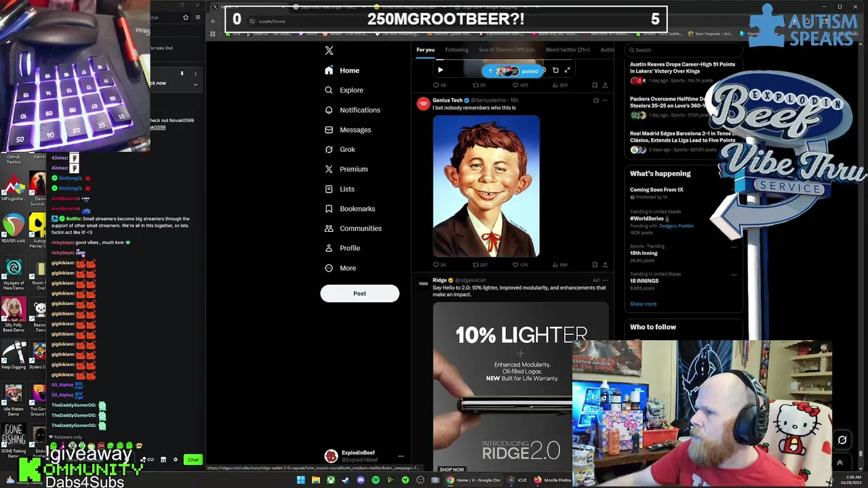Viewport: 868px width, 488px height.
Task: Open the Ridge advertiser name
Action: click(x=439, y=280)
